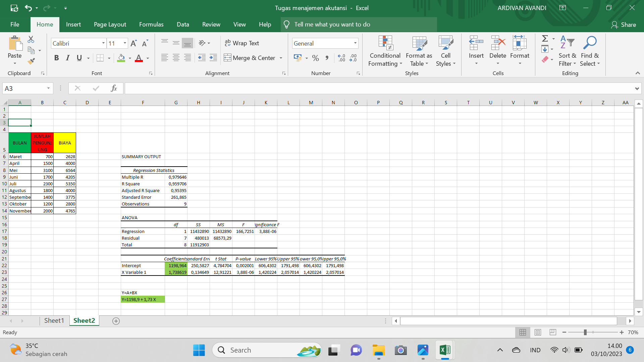Toggle Align Left horizontal alignment
This screenshot has height=362, width=644.
tap(165, 58)
